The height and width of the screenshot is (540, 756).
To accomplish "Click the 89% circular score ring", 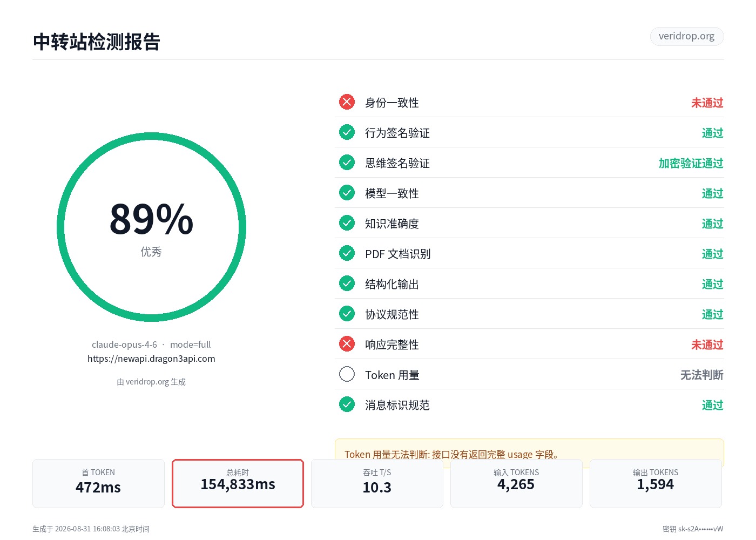I will point(151,227).
